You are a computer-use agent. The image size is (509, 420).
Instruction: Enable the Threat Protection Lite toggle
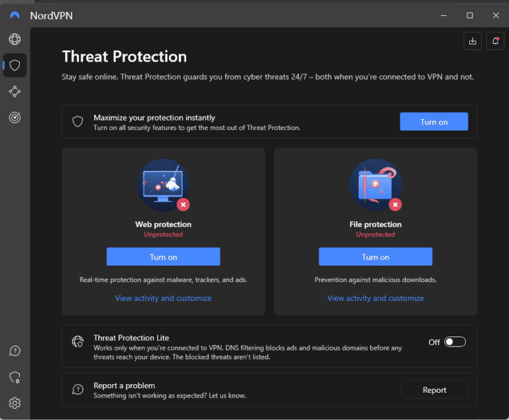pos(455,342)
